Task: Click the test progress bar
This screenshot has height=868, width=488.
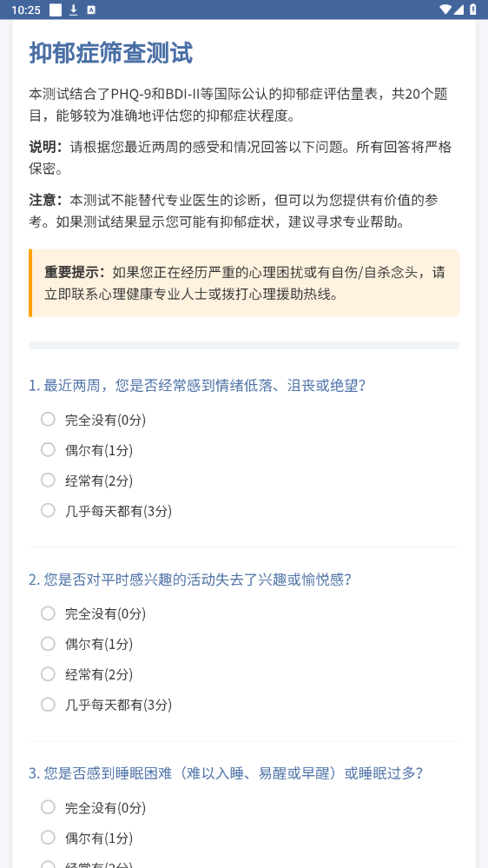Action: click(244, 346)
